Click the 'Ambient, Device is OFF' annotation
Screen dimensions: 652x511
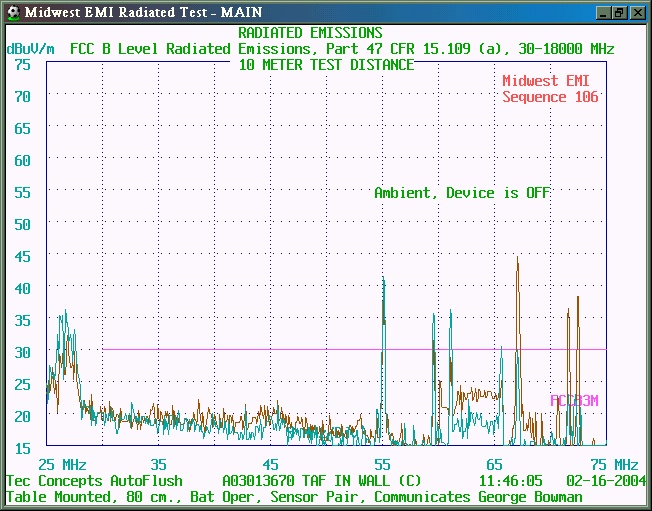click(x=461, y=192)
